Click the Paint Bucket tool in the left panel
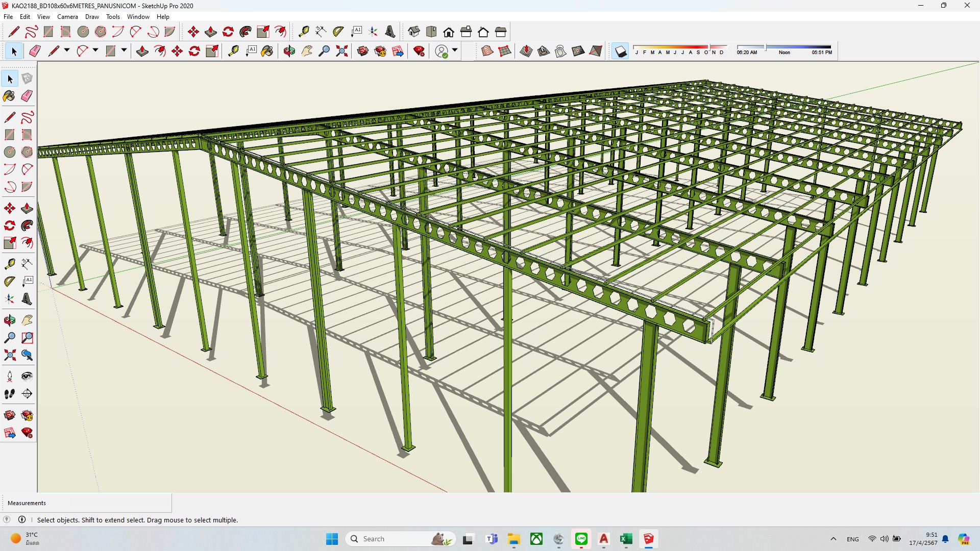The height and width of the screenshot is (551, 980). click(x=9, y=96)
